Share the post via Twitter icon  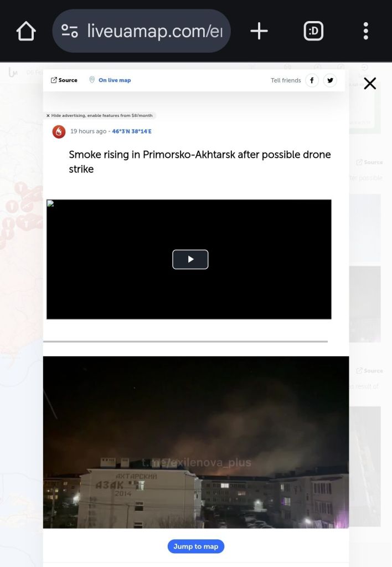330,80
